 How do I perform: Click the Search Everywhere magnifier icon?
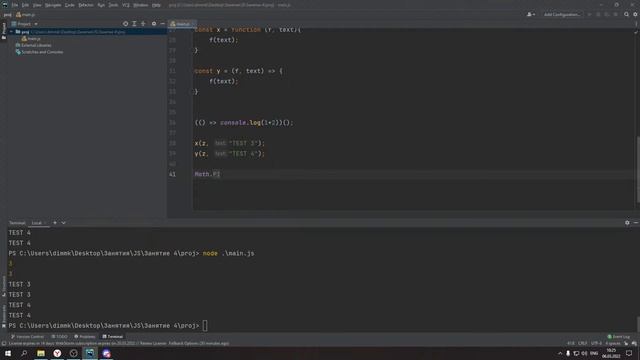click(x=626, y=14)
